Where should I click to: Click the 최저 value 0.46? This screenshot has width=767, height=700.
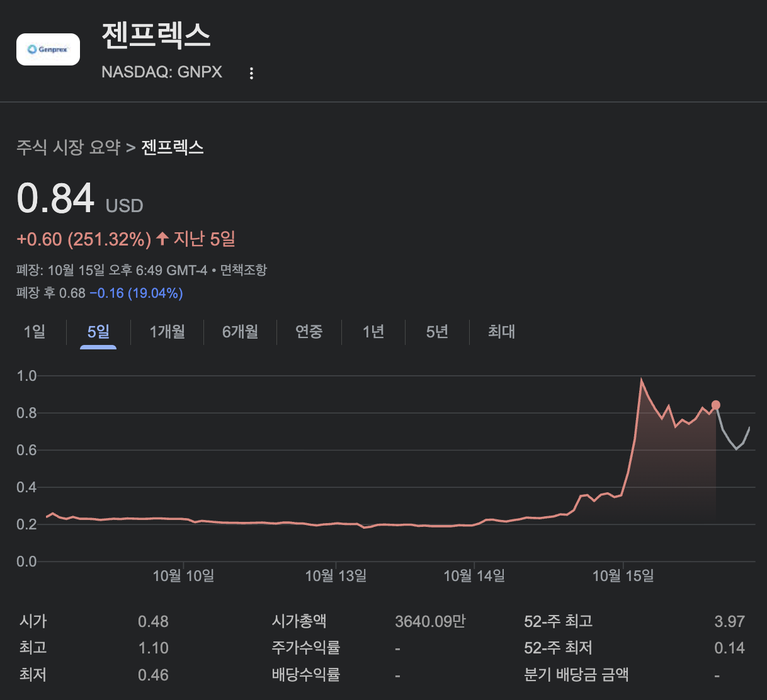click(x=153, y=675)
